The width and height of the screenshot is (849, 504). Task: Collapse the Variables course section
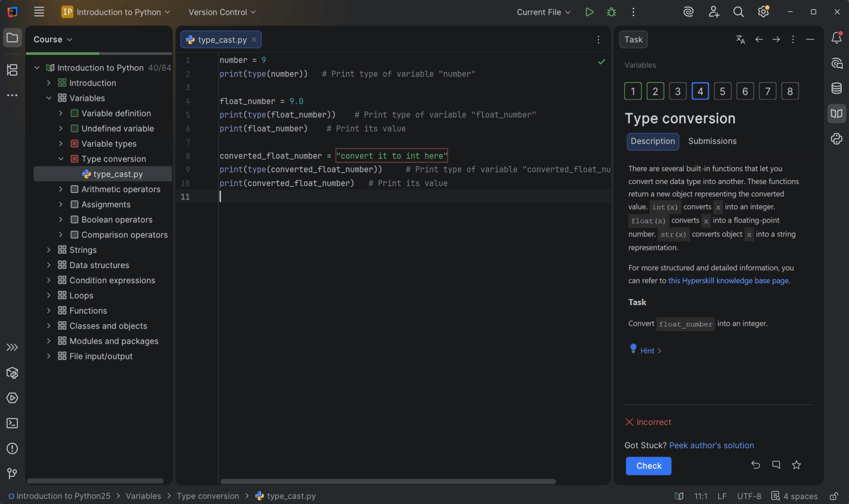click(49, 98)
